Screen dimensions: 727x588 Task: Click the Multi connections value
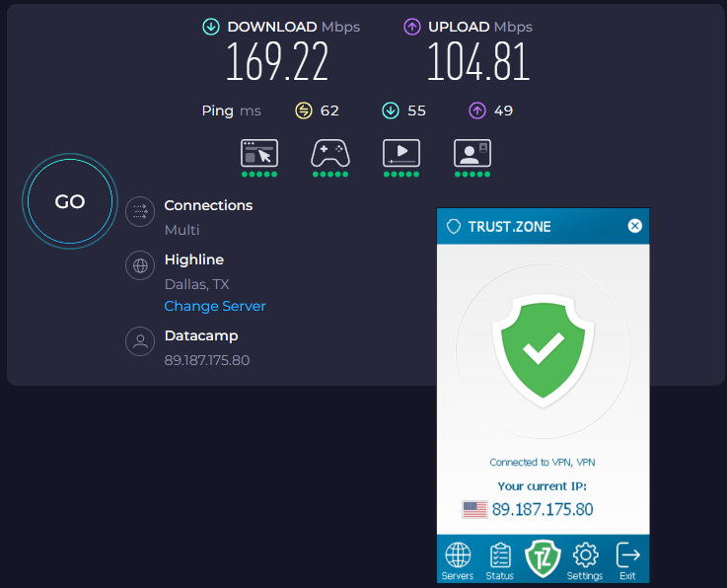click(x=182, y=230)
